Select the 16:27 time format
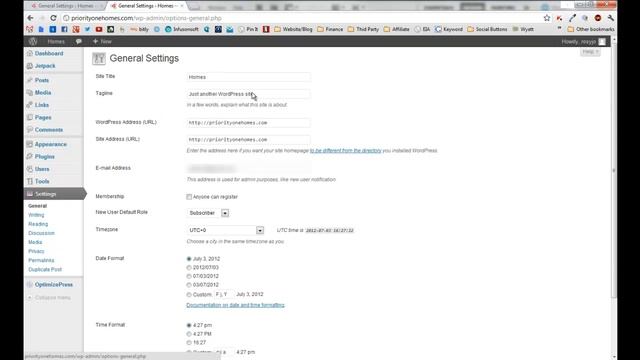Screen dimensions: 640x360 tap(189, 343)
